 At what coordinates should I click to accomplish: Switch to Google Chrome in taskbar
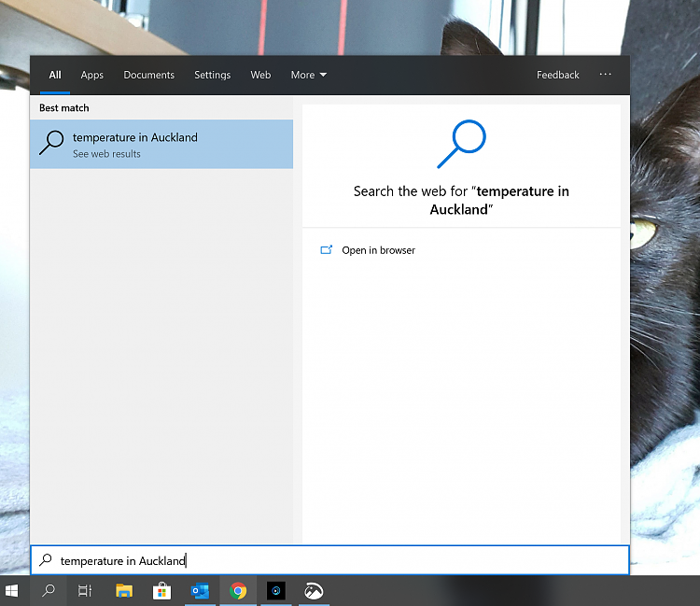[x=238, y=591]
